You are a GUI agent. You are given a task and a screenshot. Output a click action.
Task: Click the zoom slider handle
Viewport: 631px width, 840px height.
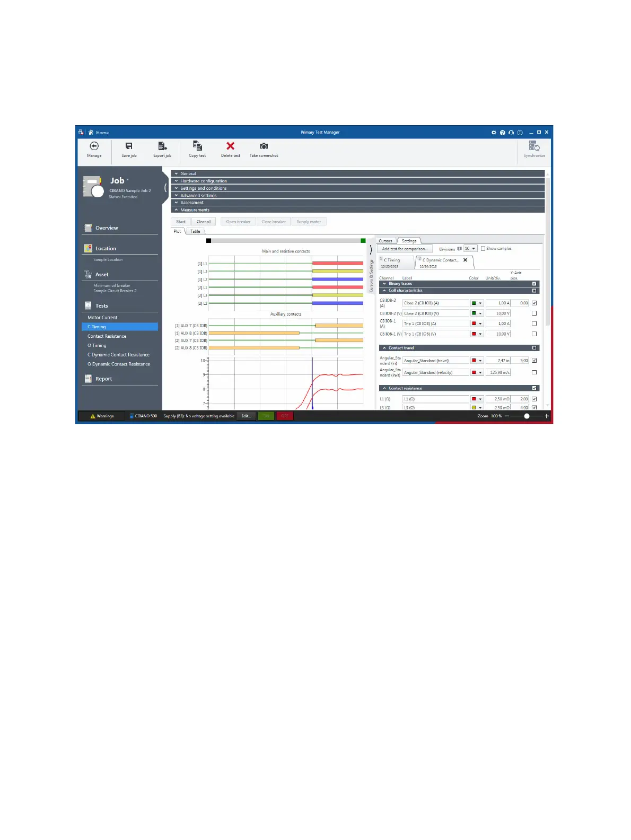point(527,416)
